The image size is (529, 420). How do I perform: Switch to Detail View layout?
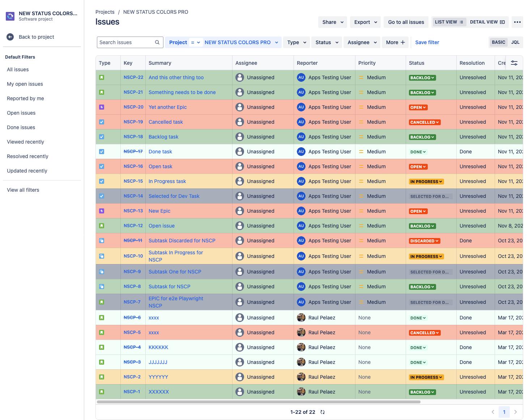tap(487, 22)
